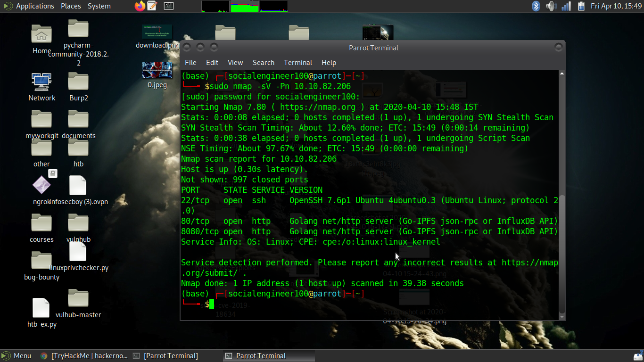Click the '8080/tcp open http' line
This screenshot has width=644, height=362.
370,231
